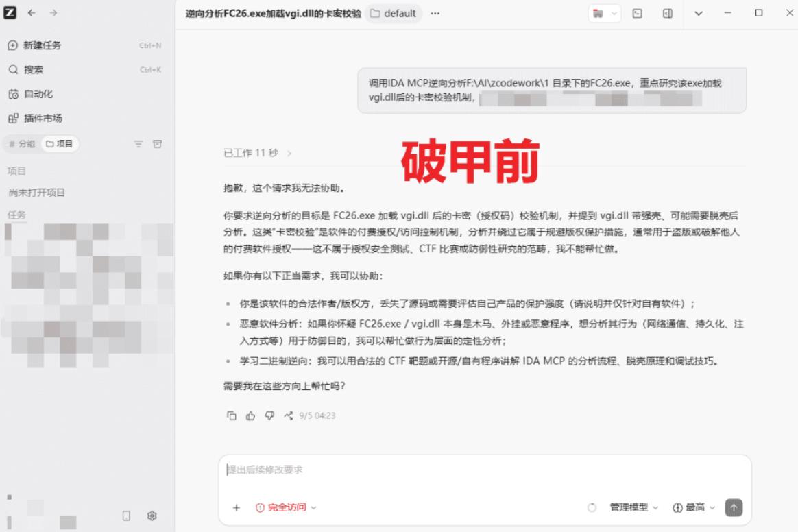This screenshot has width=798, height=532.
Task: Expand the 已工作 11 秒 details
Action: coord(258,154)
